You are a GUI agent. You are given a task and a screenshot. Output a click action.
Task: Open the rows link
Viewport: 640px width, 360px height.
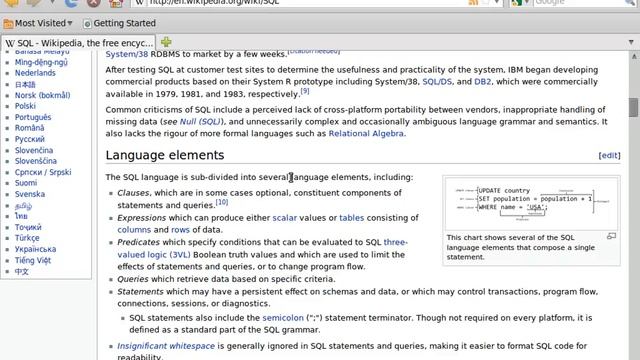click(x=180, y=230)
